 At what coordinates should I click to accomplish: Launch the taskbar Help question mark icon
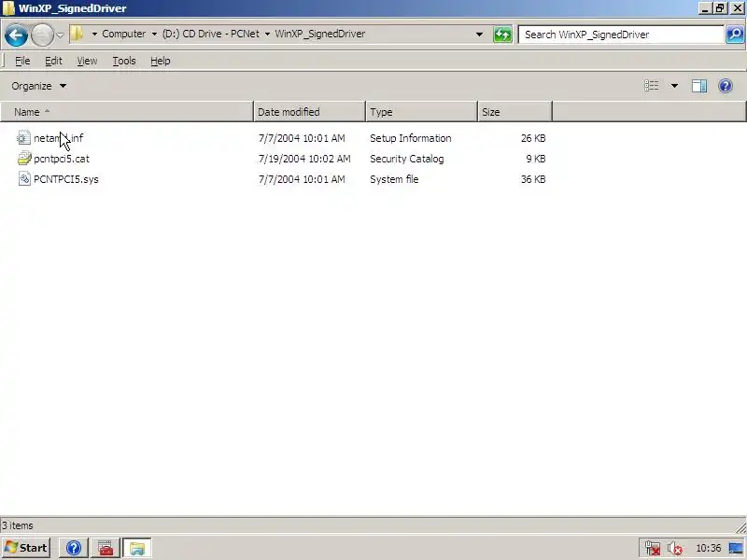(74, 548)
